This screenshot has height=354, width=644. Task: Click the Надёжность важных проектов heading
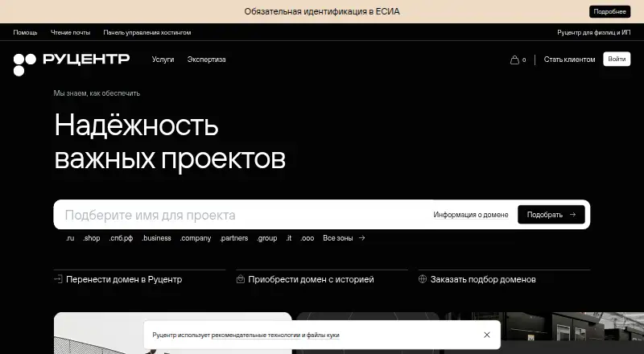click(x=170, y=141)
